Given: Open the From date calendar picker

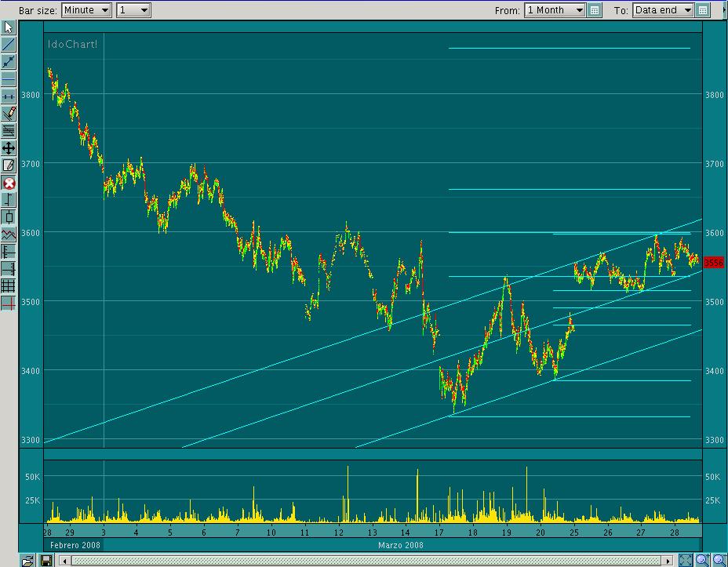Looking at the screenshot, I should click(595, 10).
